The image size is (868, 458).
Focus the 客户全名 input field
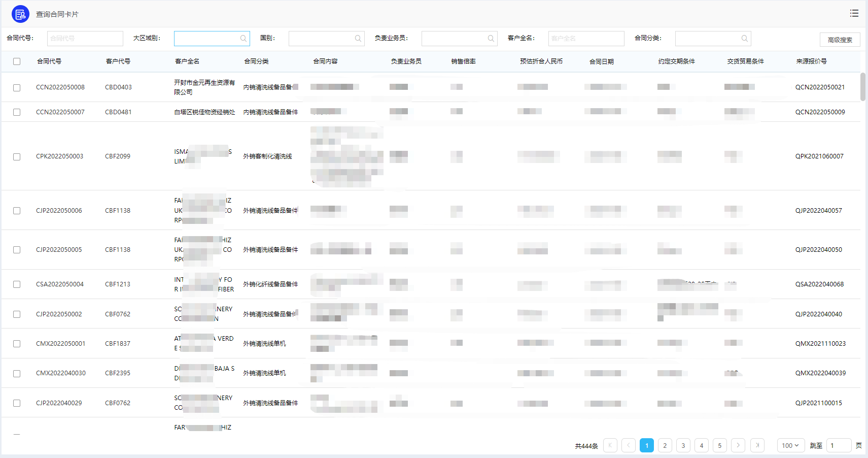pos(586,39)
